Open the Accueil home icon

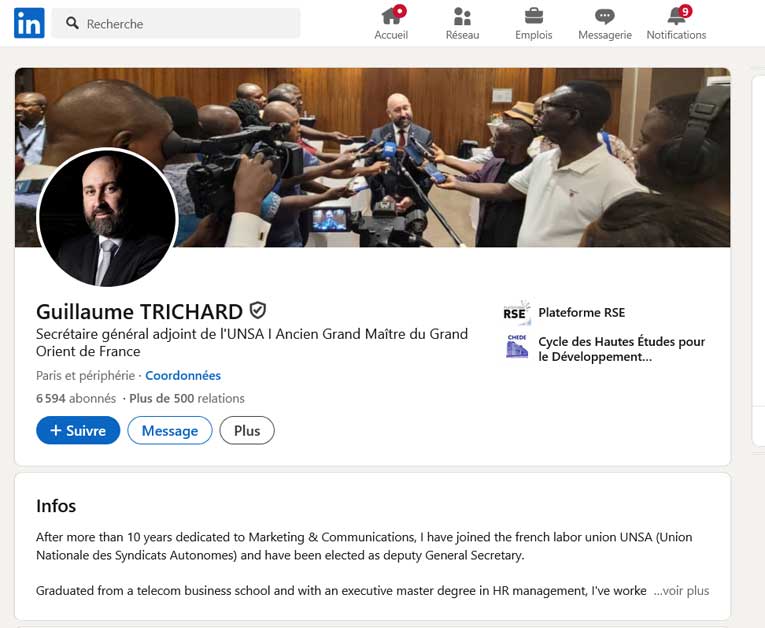(x=392, y=16)
